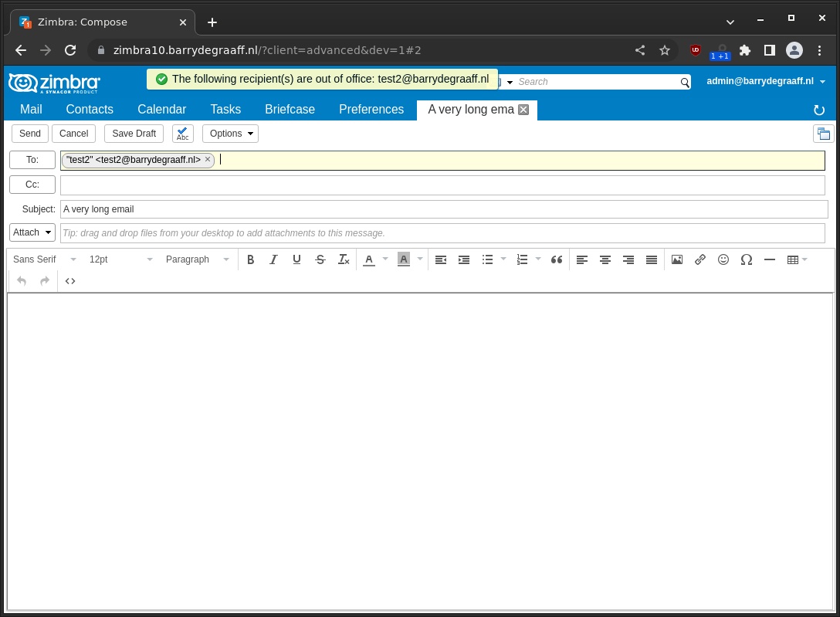The image size is (840, 617).
Task: Toggle italic text style
Action: tap(273, 259)
